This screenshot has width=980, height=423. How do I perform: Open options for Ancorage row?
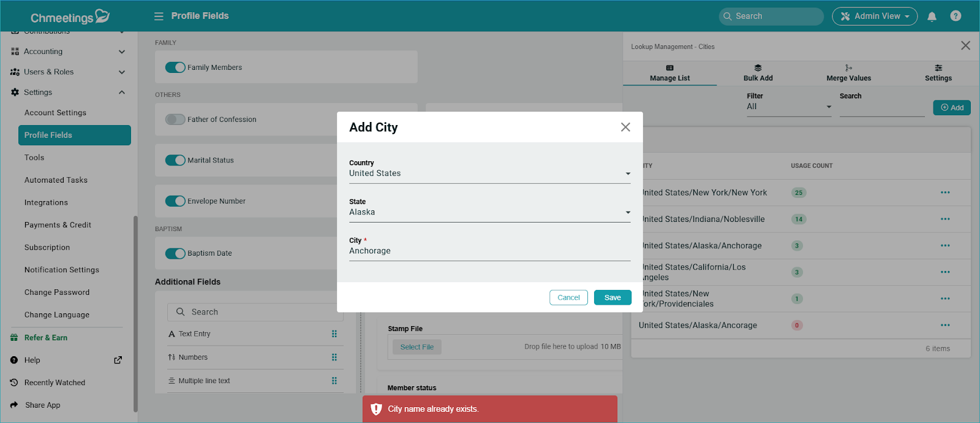pos(945,326)
